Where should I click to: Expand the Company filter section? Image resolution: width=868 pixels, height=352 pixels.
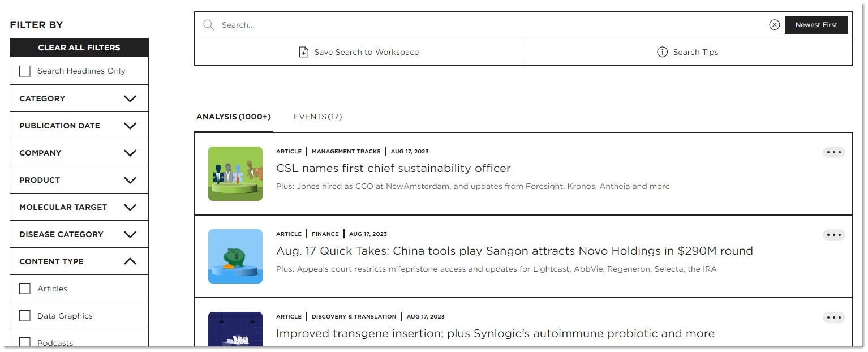pos(79,153)
